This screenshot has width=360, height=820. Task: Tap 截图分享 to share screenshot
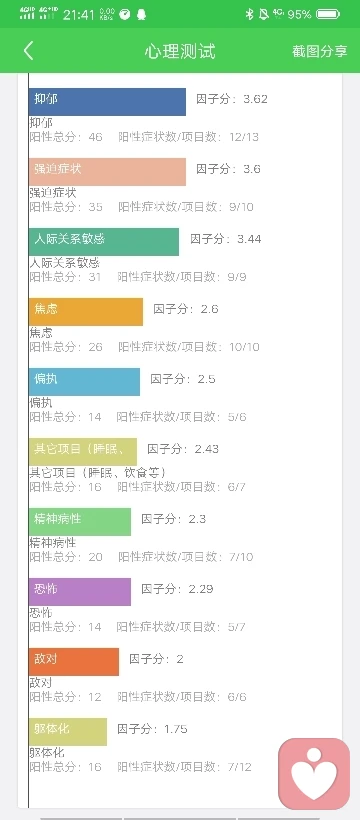click(x=319, y=51)
